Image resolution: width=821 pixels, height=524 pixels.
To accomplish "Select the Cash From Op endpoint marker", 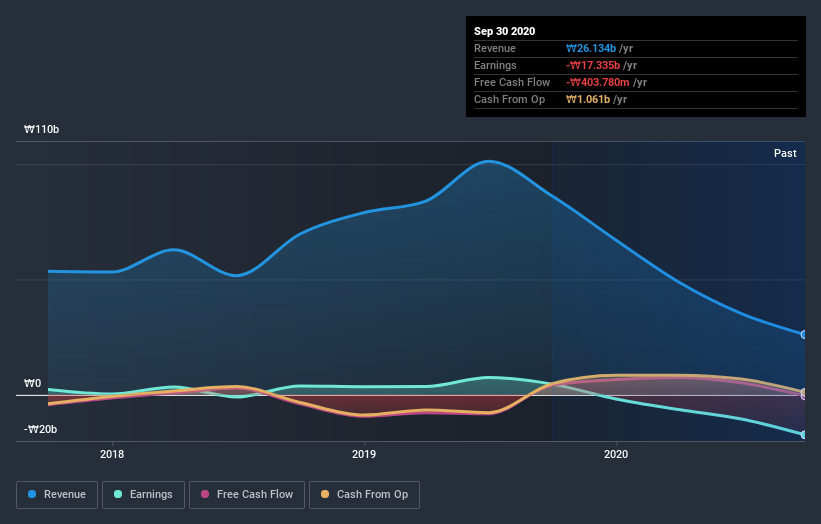I will (804, 392).
